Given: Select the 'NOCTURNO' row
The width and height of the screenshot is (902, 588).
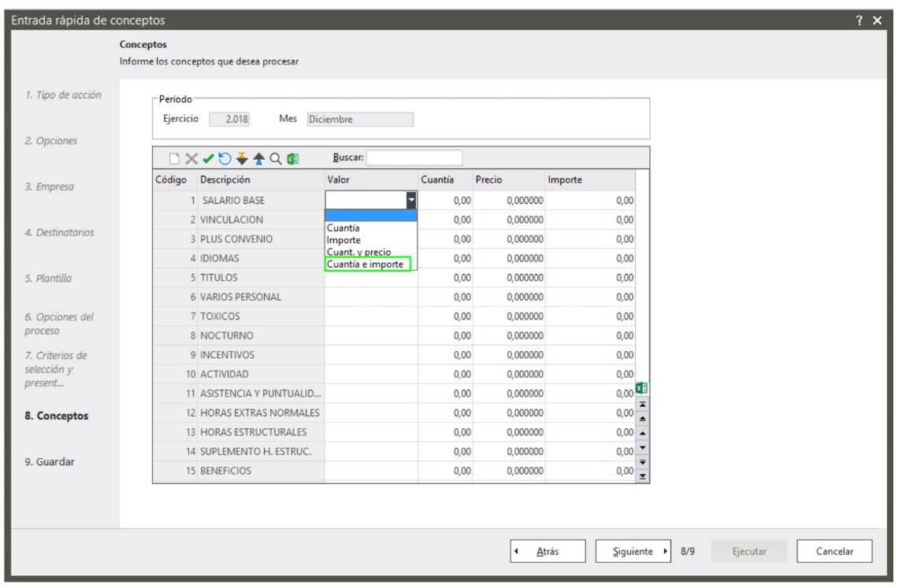Looking at the screenshot, I should pos(394,335).
